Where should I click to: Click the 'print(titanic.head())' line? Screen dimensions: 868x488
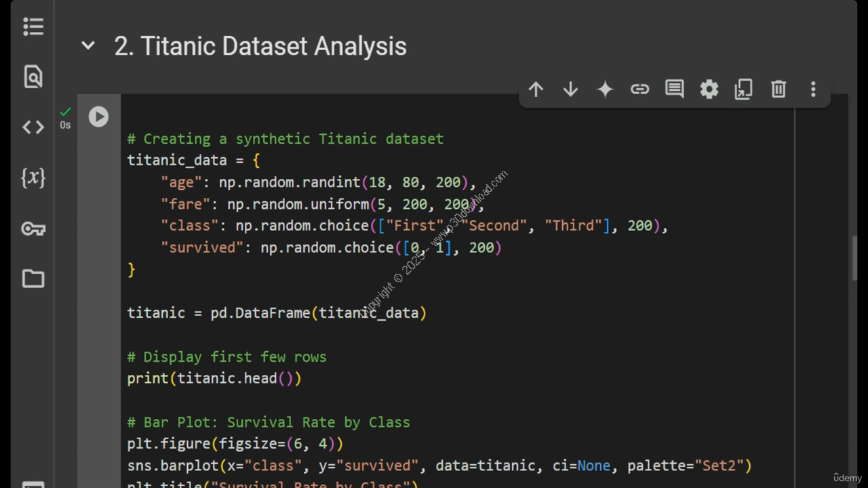[x=214, y=378]
